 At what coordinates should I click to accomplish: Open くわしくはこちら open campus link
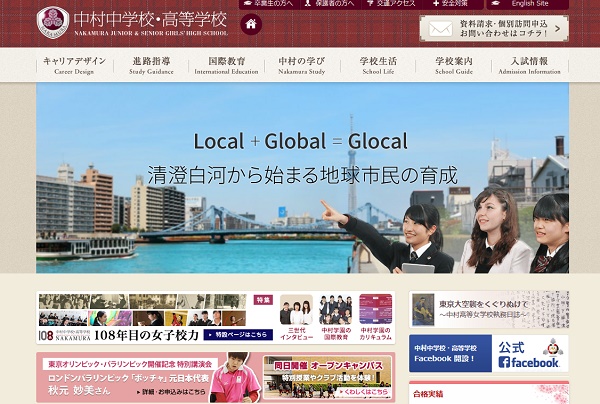tap(363, 392)
